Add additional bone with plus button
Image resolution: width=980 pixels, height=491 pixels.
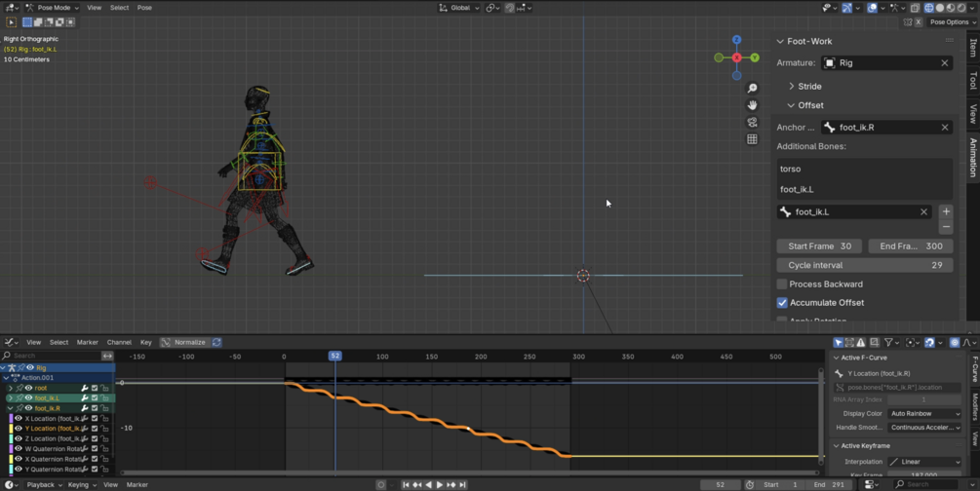946,211
